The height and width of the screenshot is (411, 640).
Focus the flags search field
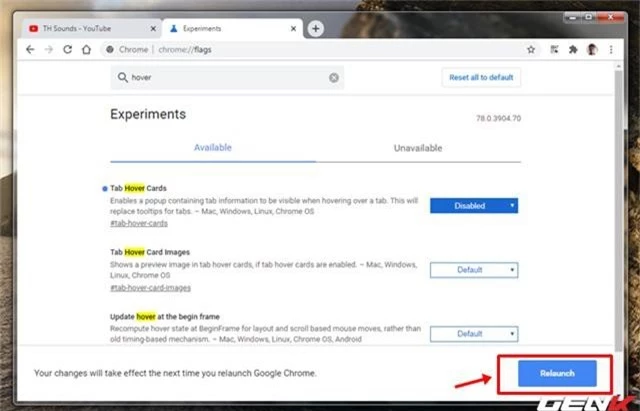pos(227,78)
